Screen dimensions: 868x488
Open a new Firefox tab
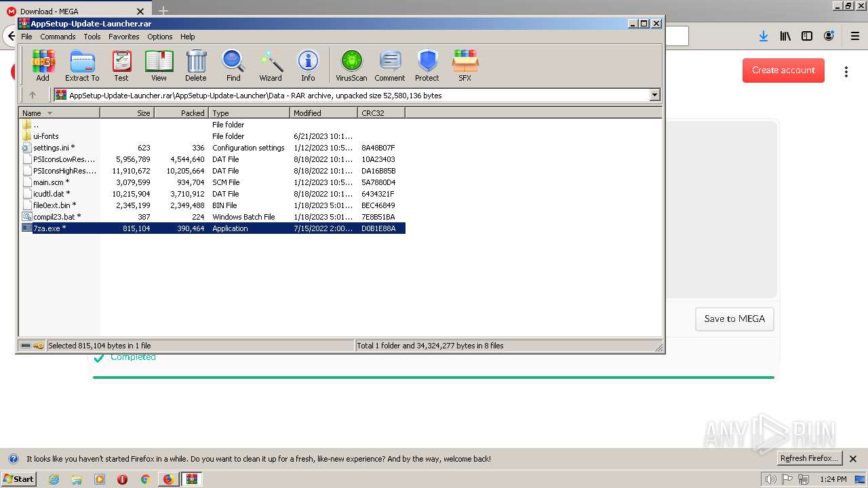point(163,11)
